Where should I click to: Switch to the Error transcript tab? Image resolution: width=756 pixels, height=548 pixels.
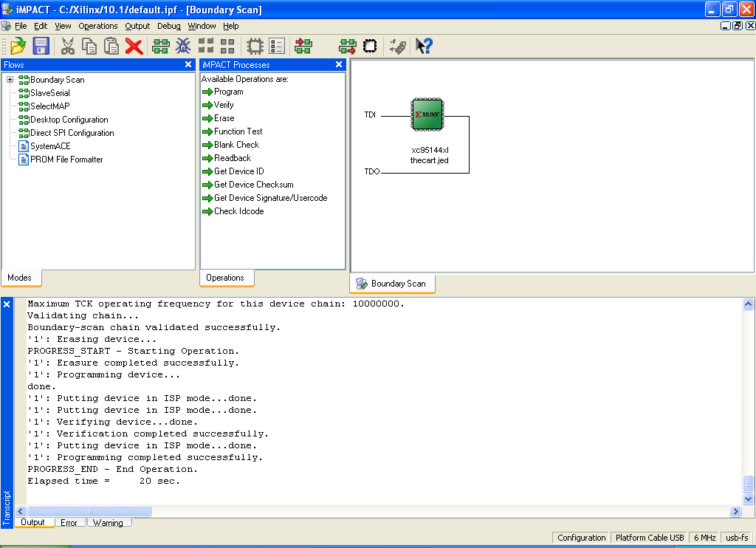pos(69,523)
